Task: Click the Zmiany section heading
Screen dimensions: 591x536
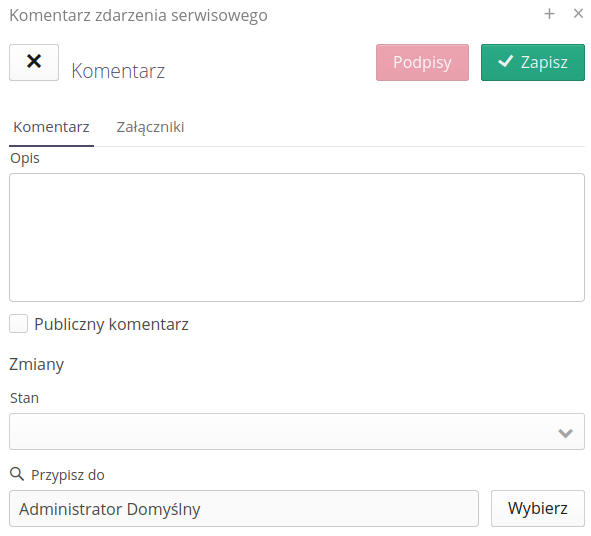Action: point(37,364)
